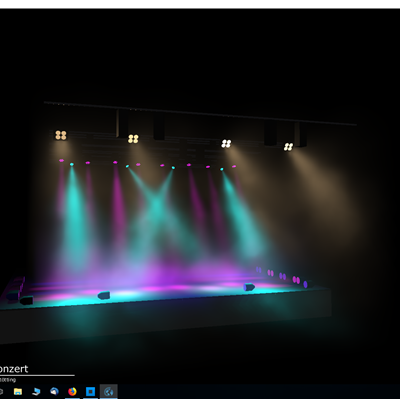
Task: Click the small subtitle under Konzert
Action: click(8, 380)
